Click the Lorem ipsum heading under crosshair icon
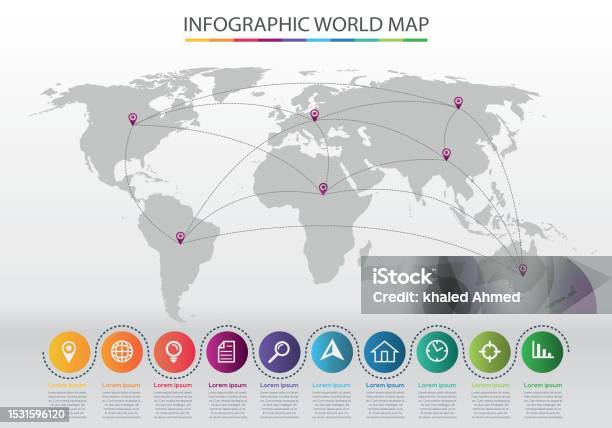 tap(490, 385)
